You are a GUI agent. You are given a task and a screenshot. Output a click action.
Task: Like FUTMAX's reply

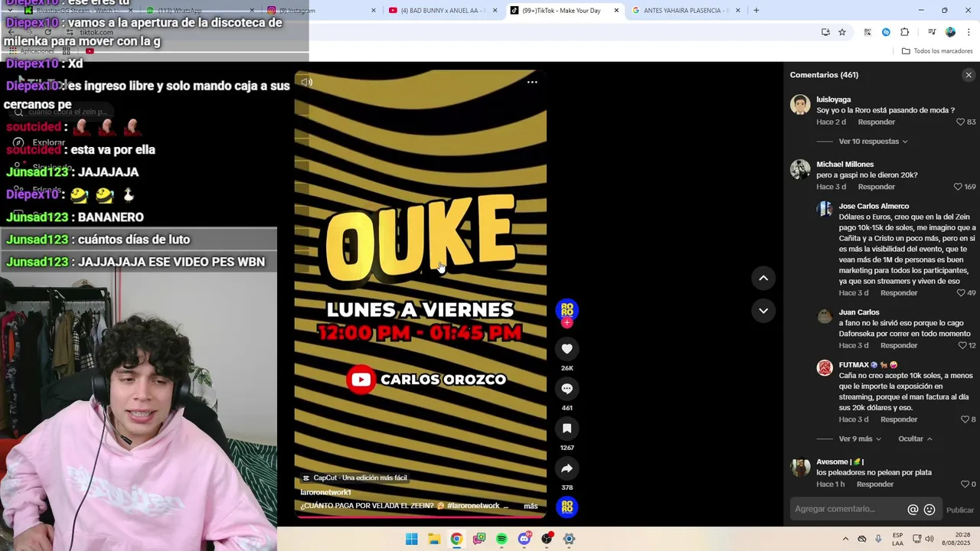[x=965, y=419]
